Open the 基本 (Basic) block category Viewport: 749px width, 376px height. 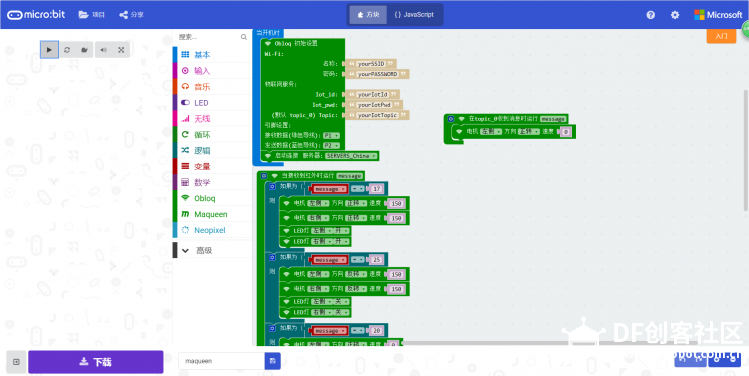tap(212, 55)
